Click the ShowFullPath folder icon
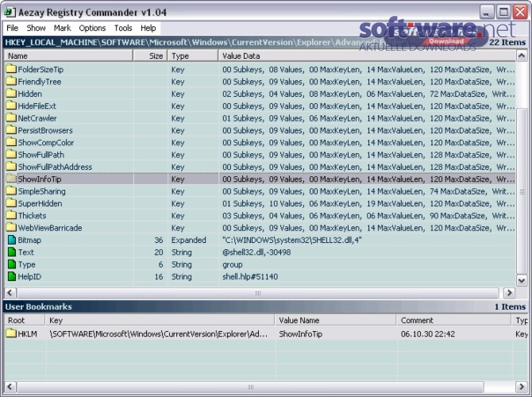Screen dimensions: 532x397 coord(11,155)
